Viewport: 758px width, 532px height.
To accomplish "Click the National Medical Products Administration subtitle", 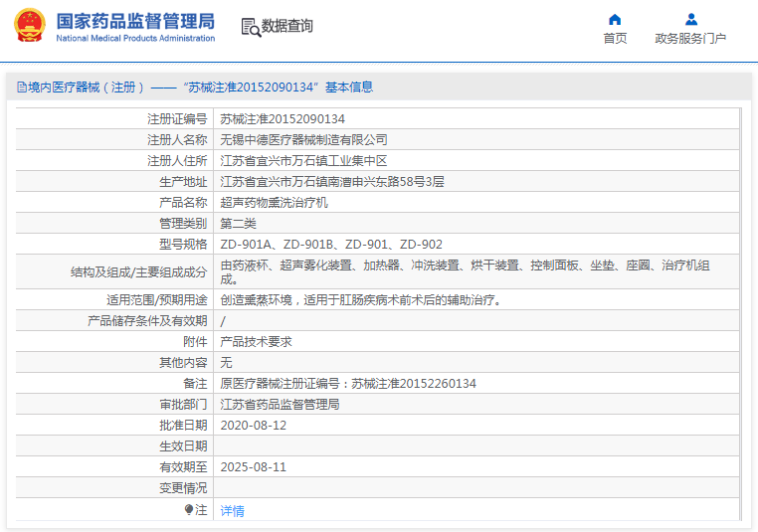I will pyautogui.click(x=135, y=38).
